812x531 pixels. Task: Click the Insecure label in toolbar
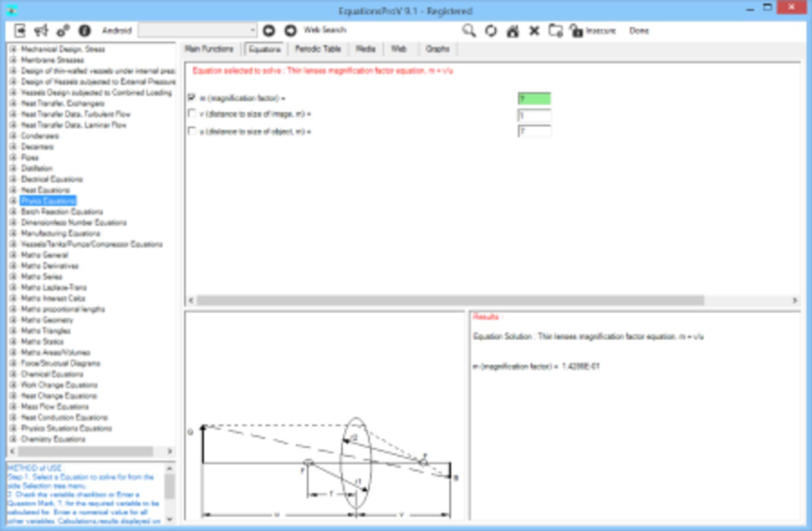[x=600, y=31]
